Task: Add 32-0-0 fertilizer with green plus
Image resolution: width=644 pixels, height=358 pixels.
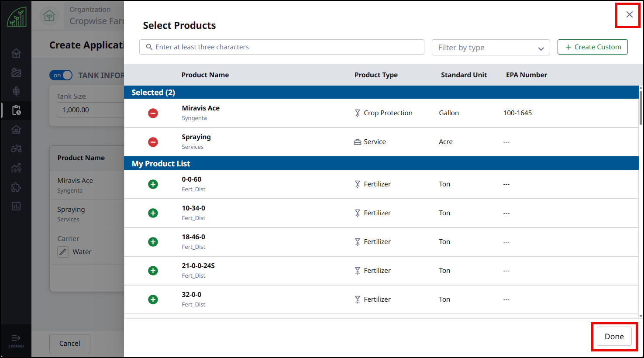Action: [153, 299]
